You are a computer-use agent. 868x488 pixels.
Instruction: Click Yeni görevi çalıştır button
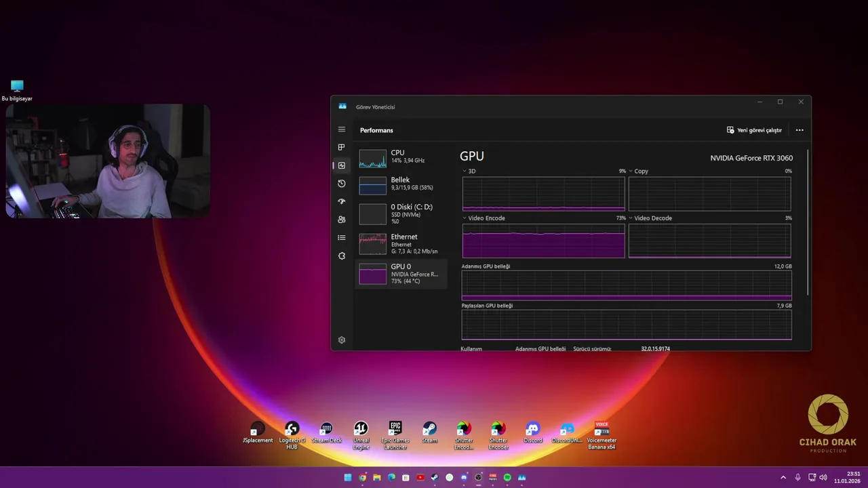click(x=754, y=130)
